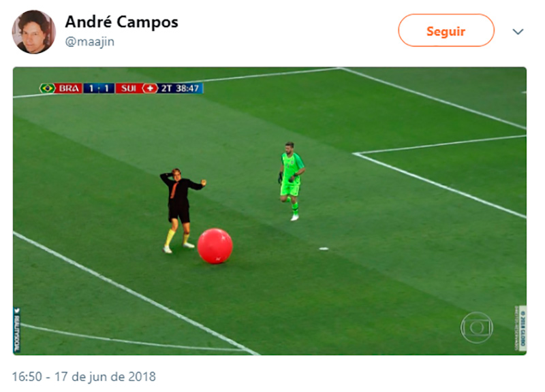Image resolution: width=545 pixels, height=392 pixels.
Task: Open the tweet timestamp 16:50 link
Action: [x=27, y=377]
